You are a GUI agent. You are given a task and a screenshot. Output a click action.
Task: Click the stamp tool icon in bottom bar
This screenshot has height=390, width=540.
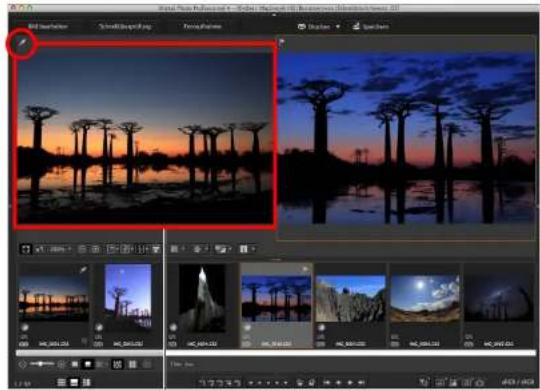click(453, 382)
